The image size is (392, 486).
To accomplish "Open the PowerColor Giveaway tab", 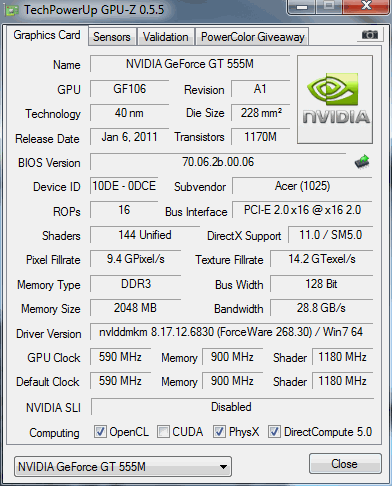I will tap(253, 37).
